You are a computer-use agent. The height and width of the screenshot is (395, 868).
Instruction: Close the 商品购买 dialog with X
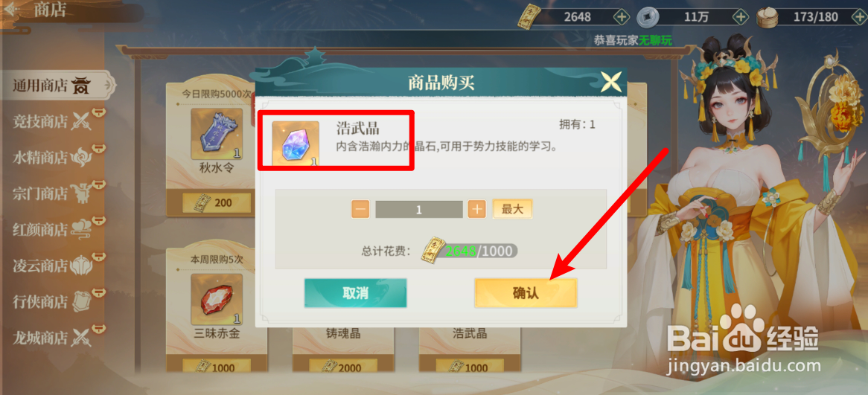click(612, 83)
